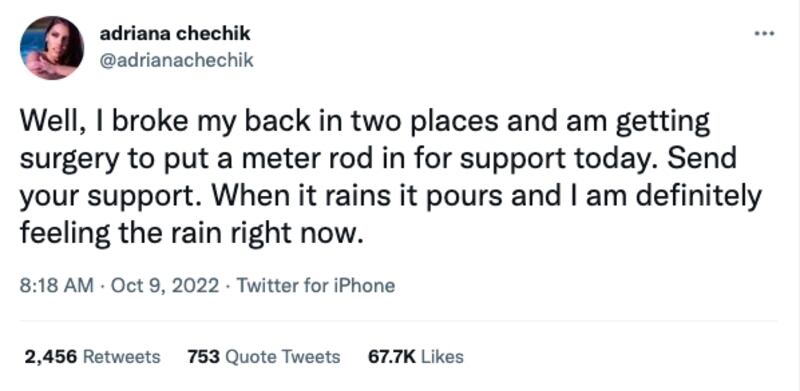View the 67.7K likes count
The image size is (800, 391).
pos(392,356)
